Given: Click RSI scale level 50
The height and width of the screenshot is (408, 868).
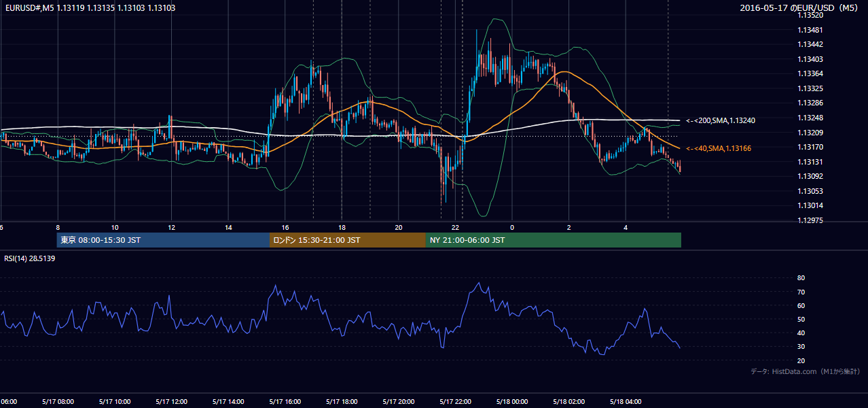Looking at the screenshot, I should pyautogui.click(x=801, y=319).
